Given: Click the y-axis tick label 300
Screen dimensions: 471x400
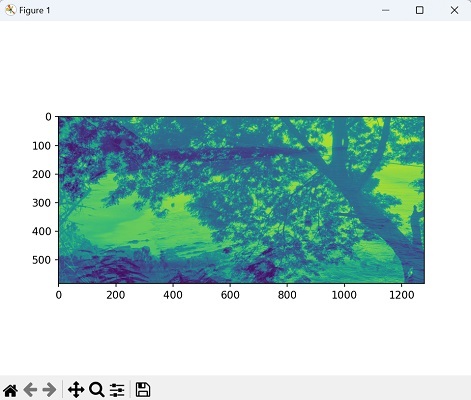Looking at the screenshot, I should pos(42,203).
